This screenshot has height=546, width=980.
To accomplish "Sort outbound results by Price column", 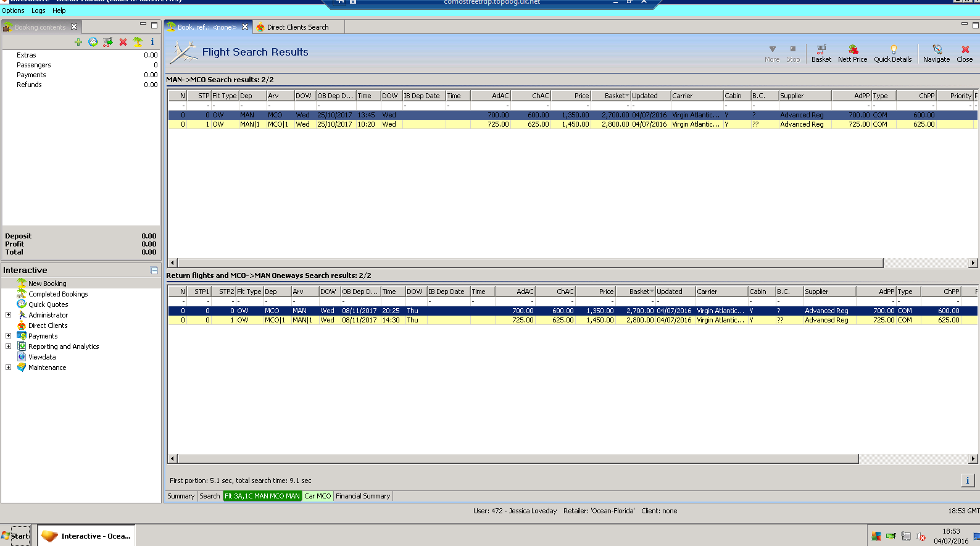I will click(x=571, y=96).
